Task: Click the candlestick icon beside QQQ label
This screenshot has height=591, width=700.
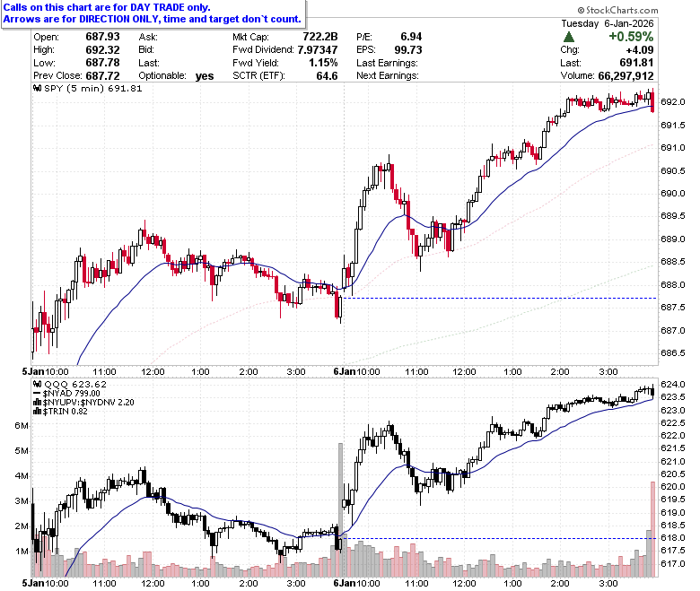Action: pos(38,384)
